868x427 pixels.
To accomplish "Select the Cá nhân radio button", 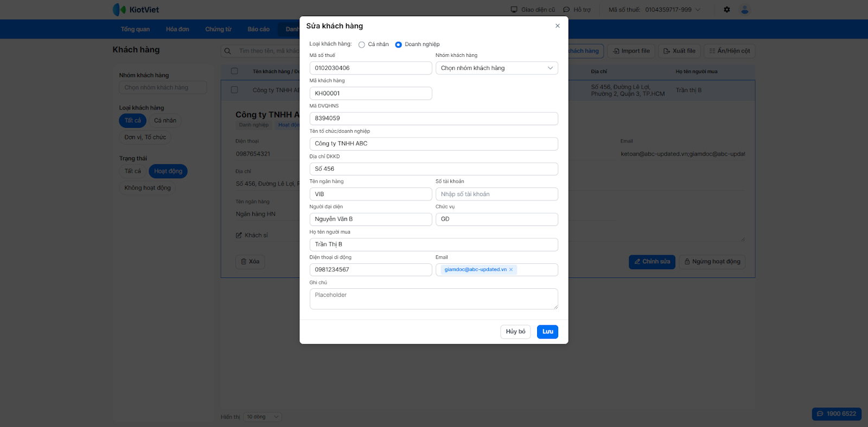I will click(361, 44).
